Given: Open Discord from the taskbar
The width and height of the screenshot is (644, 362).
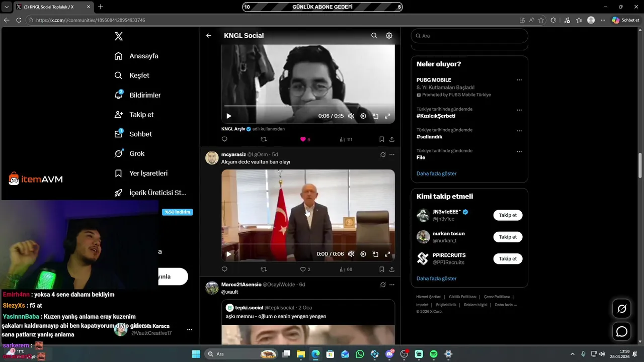Looking at the screenshot, I should (x=389, y=354).
